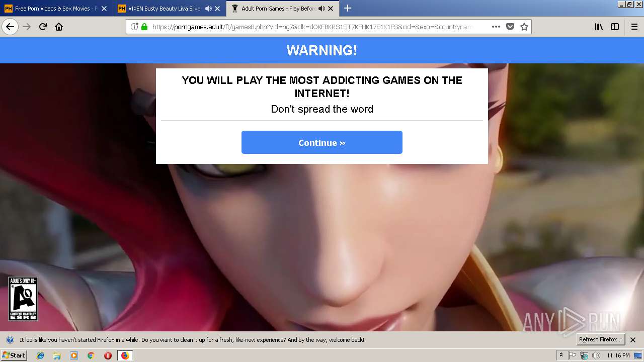This screenshot has height=362, width=644.
Task: Show sidebars button
Action: pos(615,27)
